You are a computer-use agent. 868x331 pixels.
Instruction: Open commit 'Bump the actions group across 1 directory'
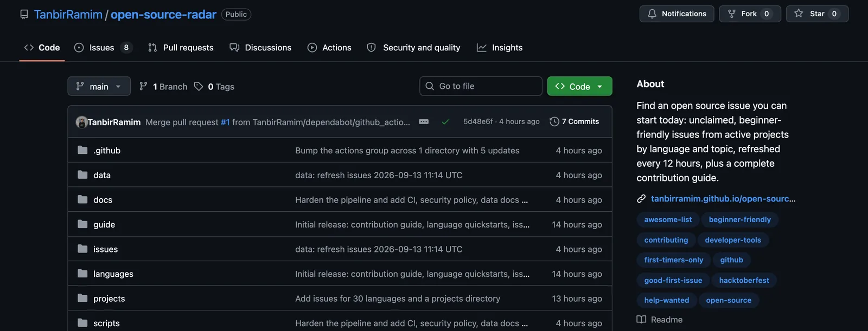[407, 151]
